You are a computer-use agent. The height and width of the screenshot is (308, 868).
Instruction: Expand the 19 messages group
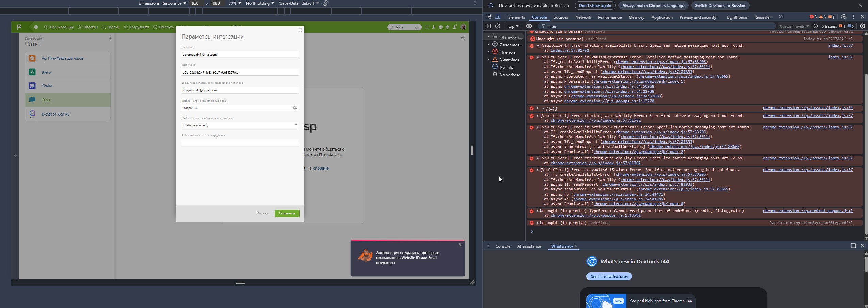(x=488, y=37)
